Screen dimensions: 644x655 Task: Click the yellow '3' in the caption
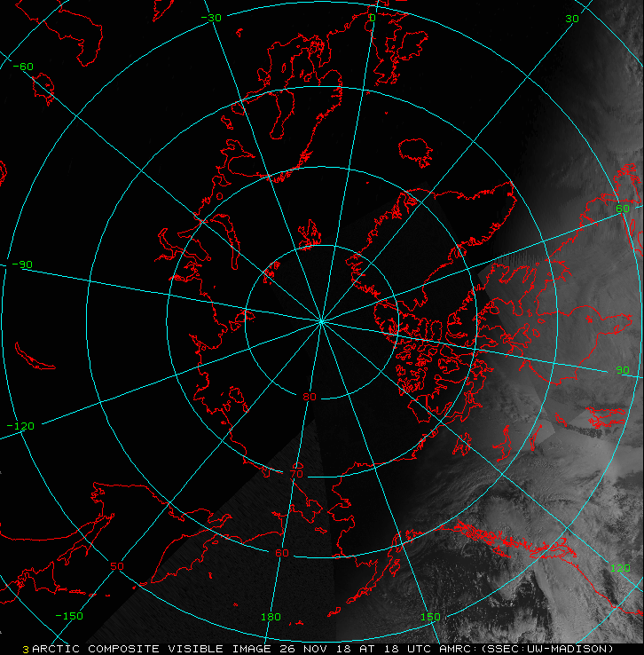tap(26, 650)
